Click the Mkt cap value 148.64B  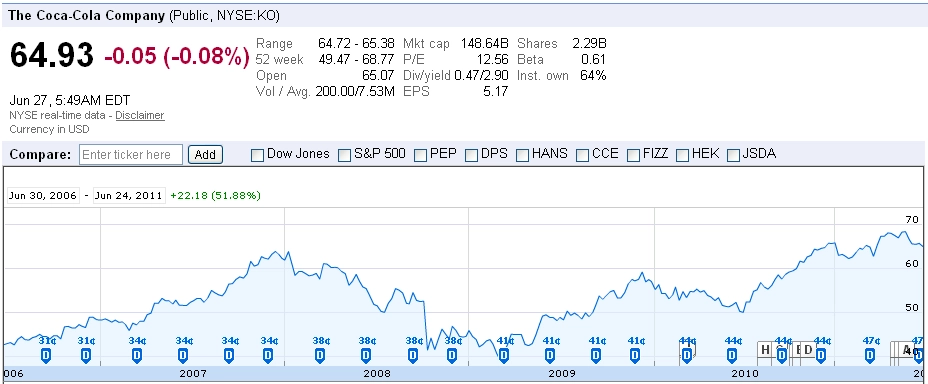point(484,44)
